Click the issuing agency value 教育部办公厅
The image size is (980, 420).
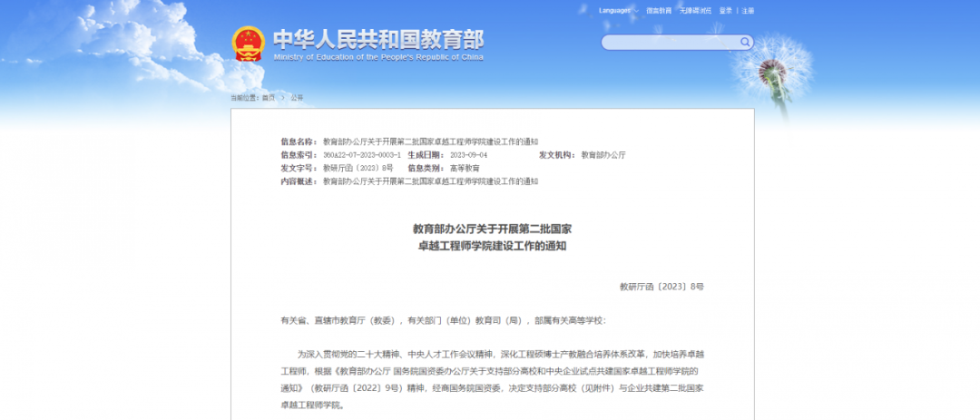603,155
